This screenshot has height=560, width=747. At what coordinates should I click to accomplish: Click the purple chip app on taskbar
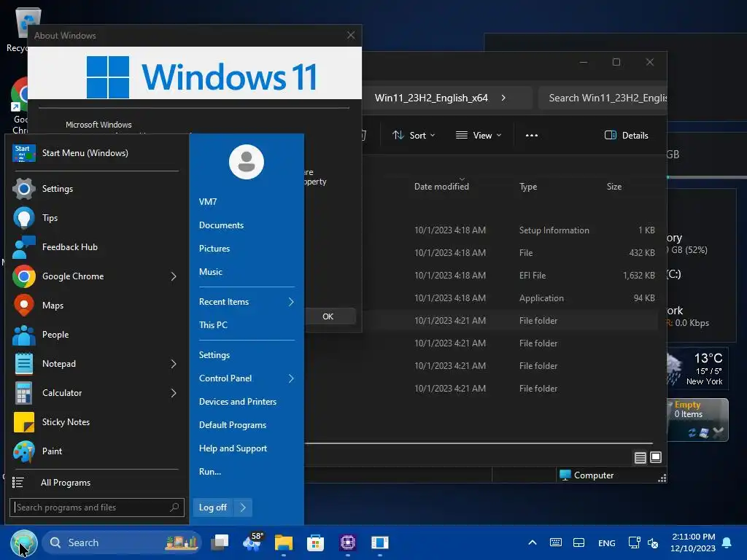coord(348,542)
